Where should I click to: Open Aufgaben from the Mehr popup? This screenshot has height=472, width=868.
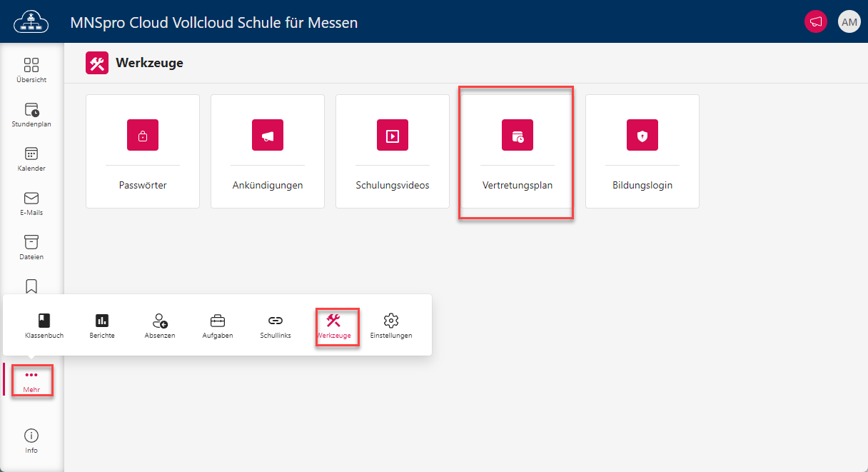218,326
